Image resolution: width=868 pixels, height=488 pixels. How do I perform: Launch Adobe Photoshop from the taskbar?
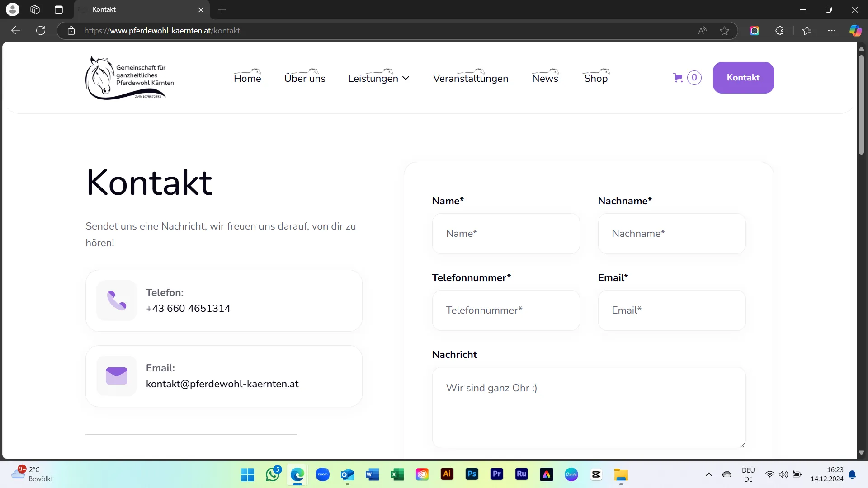click(472, 474)
